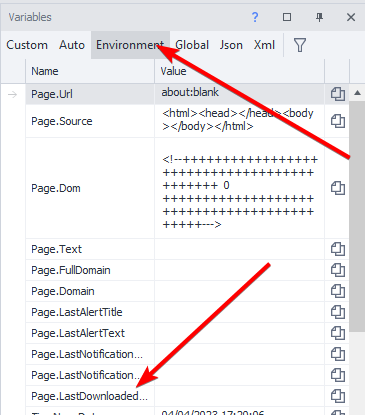
Task: Click the vertical scrollbar thumb
Action: 357,217
